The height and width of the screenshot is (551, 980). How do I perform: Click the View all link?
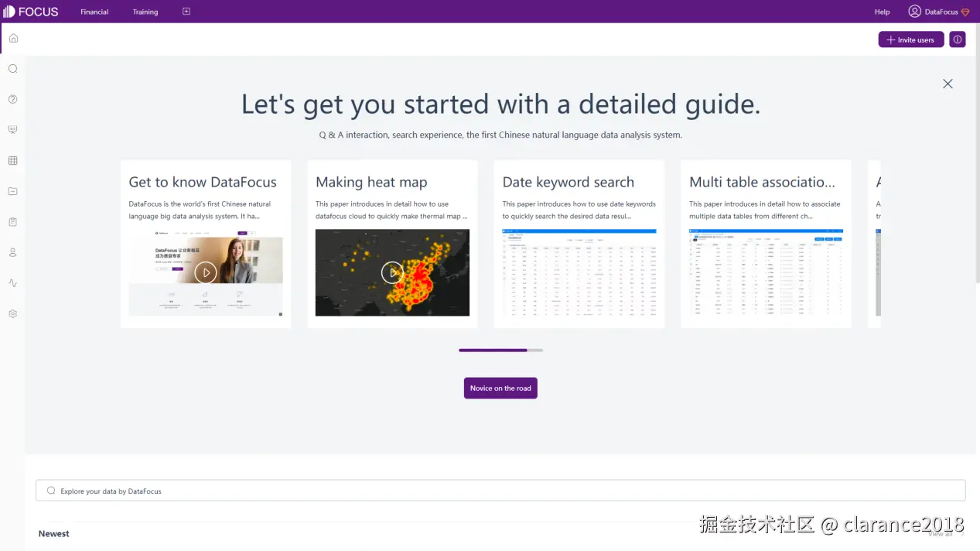point(941,534)
